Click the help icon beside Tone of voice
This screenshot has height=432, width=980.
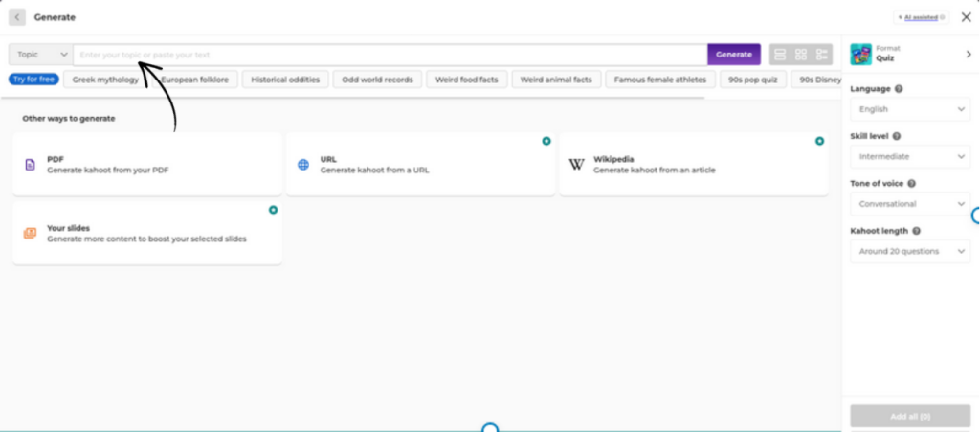(x=912, y=183)
